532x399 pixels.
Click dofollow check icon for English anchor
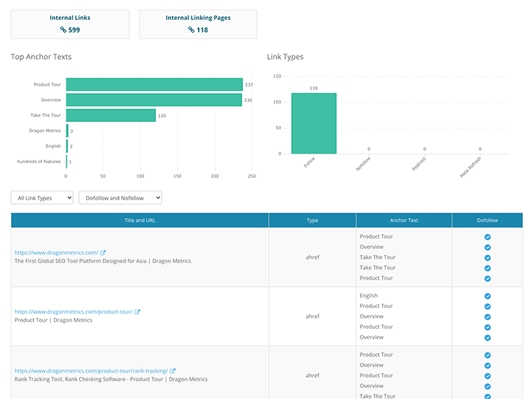click(x=488, y=296)
